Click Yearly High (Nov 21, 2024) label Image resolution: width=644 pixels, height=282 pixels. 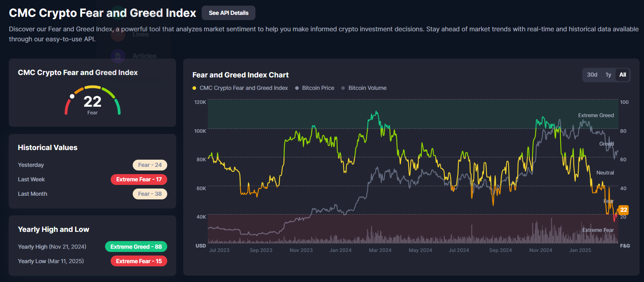click(x=52, y=247)
